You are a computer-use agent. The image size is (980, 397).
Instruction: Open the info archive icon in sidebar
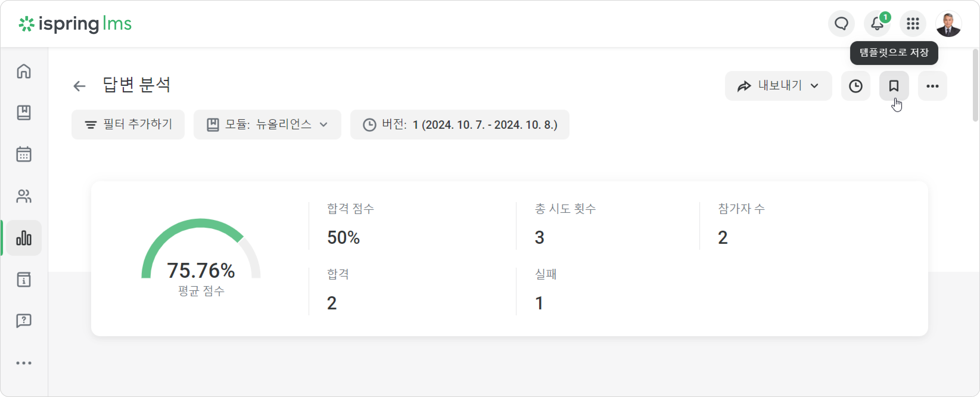24,279
